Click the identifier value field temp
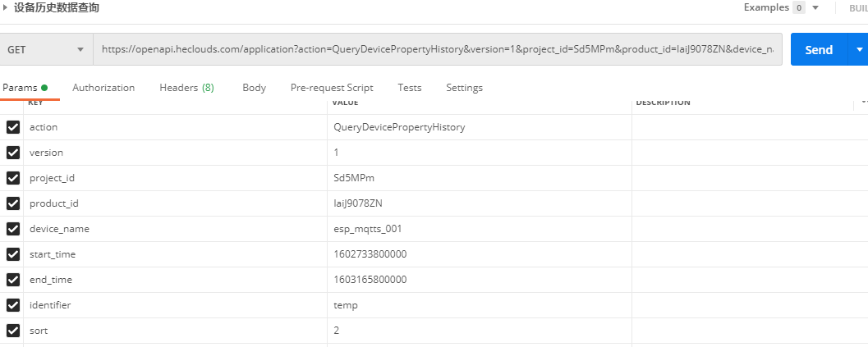Screen dimensions: 868x347 click(346, 305)
